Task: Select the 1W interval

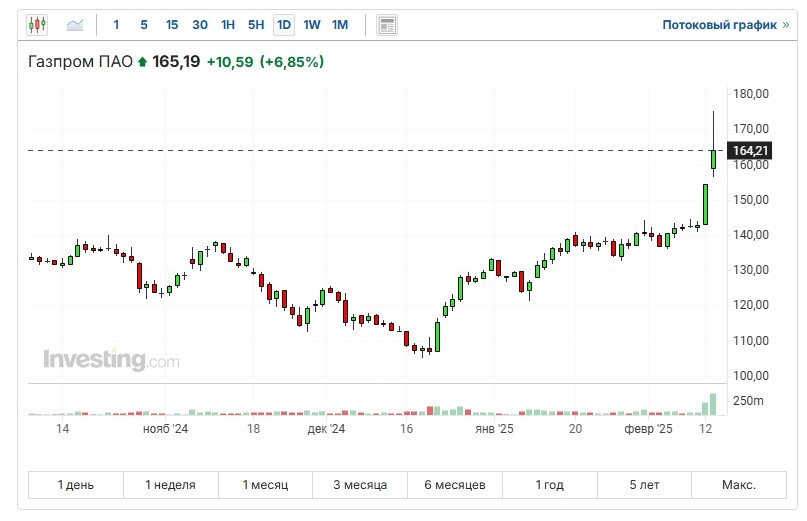Action: click(312, 25)
